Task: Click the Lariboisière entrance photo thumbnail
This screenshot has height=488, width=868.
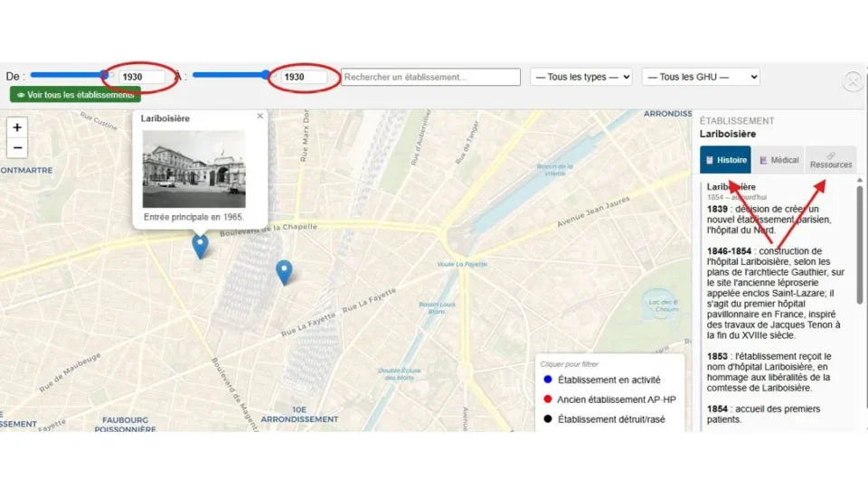Action: point(193,169)
